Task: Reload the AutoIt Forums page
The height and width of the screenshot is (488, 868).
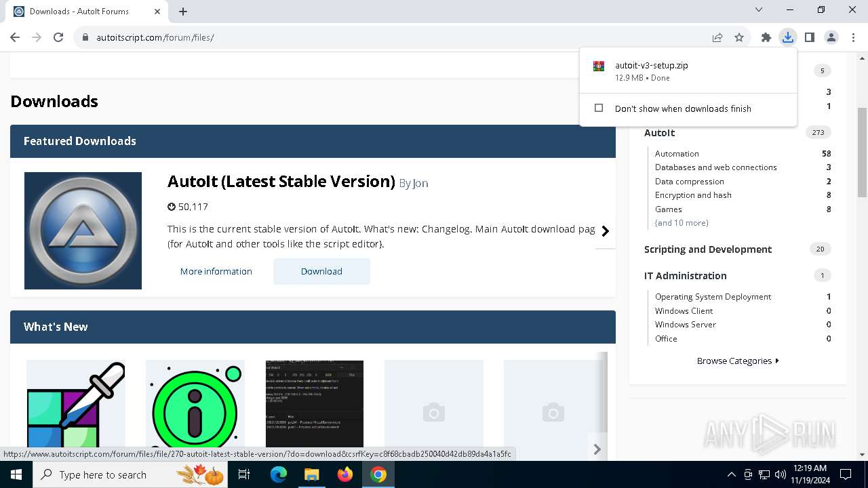Action: click(x=58, y=37)
